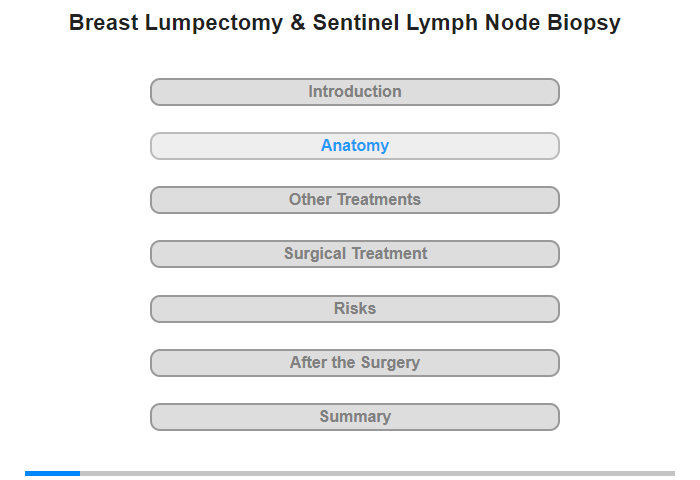Viewport: 700px width, 480px height.
Task: Jump to the Summary section
Action: click(x=354, y=417)
